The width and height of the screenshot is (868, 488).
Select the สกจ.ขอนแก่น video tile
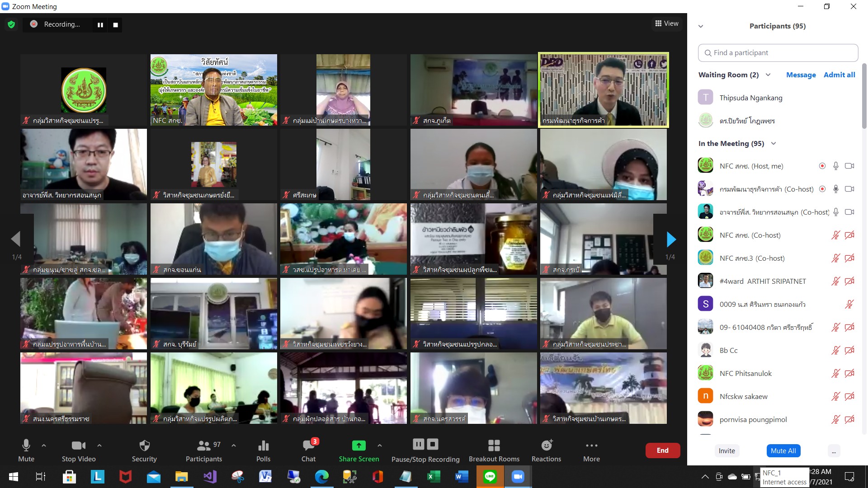pyautogui.click(x=214, y=239)
